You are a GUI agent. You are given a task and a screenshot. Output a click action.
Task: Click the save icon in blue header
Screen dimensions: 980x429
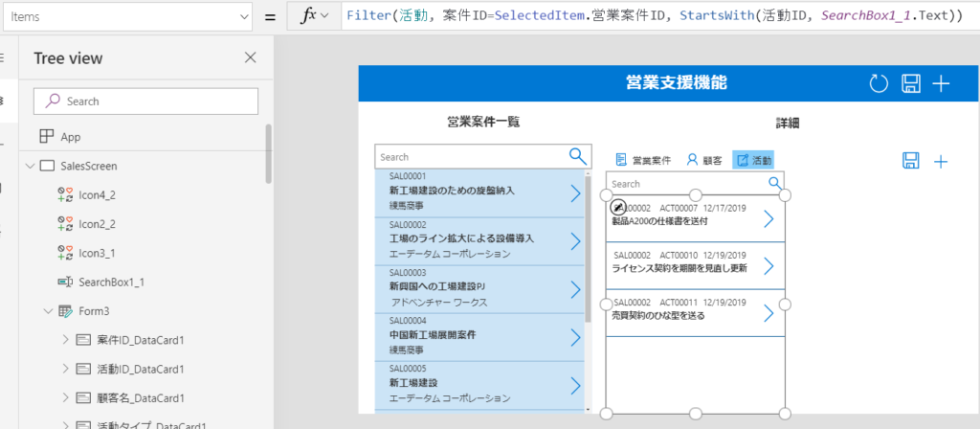point(911,84)
